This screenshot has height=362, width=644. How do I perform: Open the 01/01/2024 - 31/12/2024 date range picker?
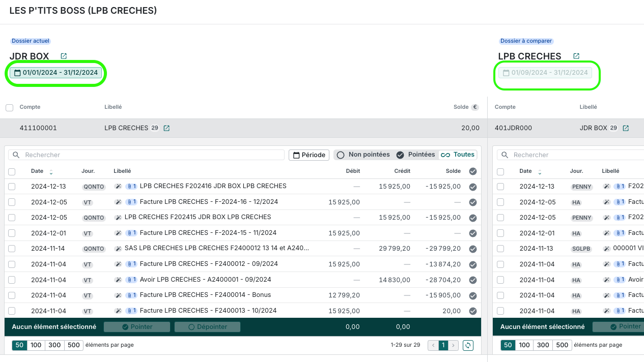(x=56, y=73)
